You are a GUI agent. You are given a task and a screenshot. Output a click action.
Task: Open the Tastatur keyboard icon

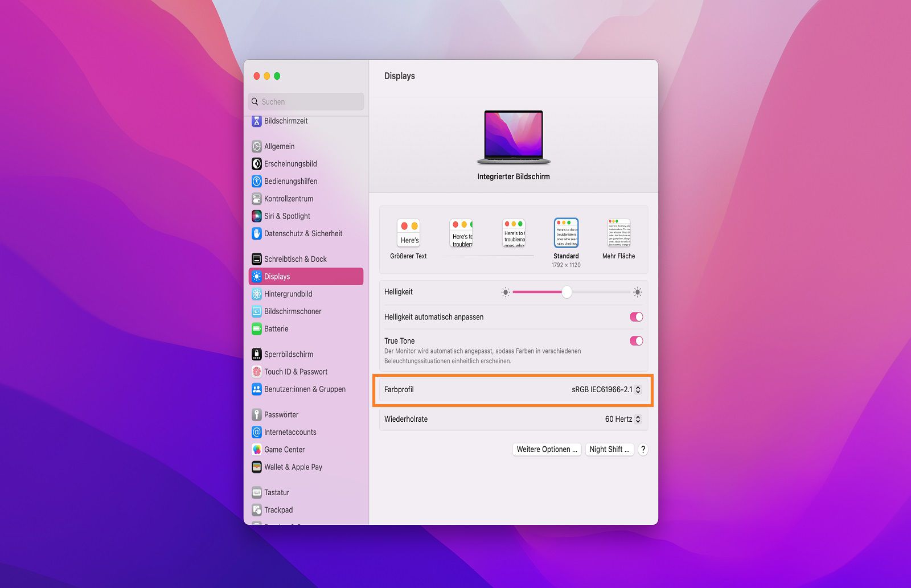[257, 492]
